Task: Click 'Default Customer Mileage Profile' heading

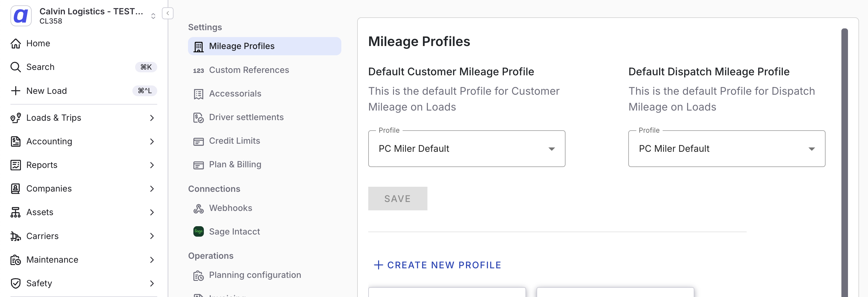Action: click(x=451, y=72)
